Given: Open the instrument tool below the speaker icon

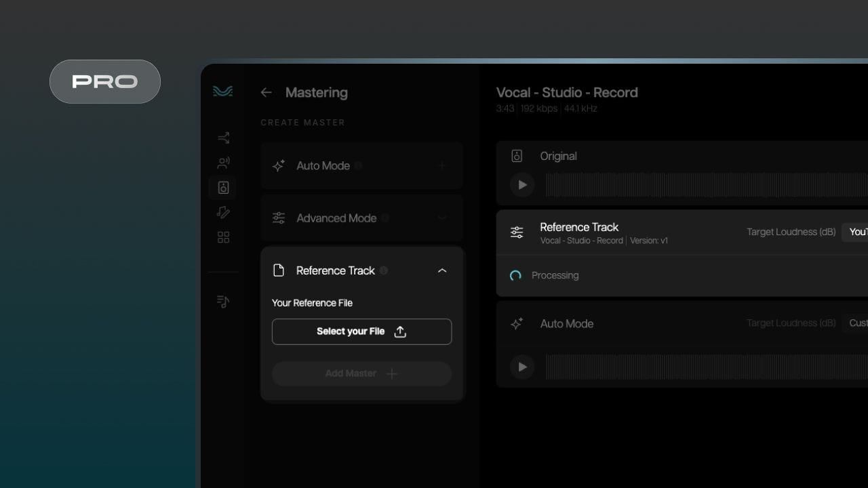Looking at the screenshot, I should point(223,213).
